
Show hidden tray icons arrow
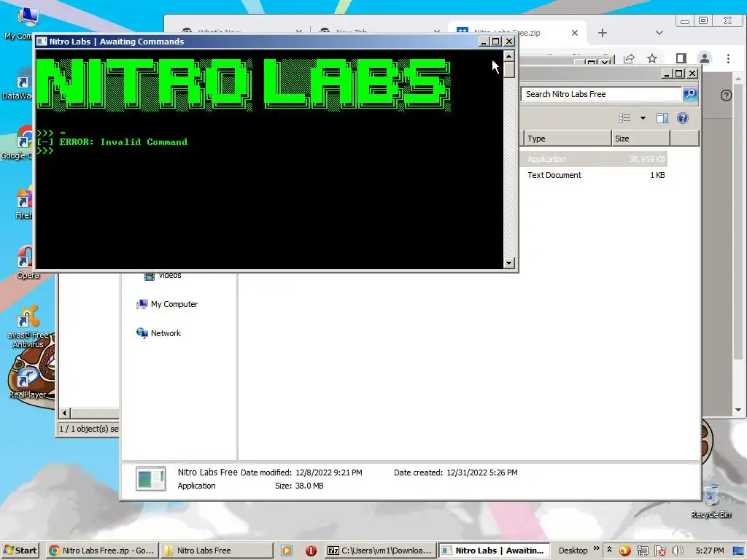609,550
